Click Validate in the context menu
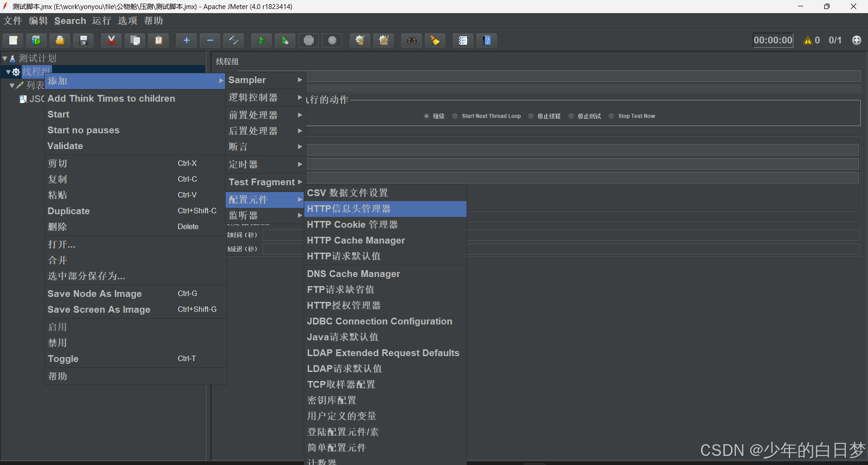This screenshot has width=868, height=465. pyautogui.click(x=135, y=146)
